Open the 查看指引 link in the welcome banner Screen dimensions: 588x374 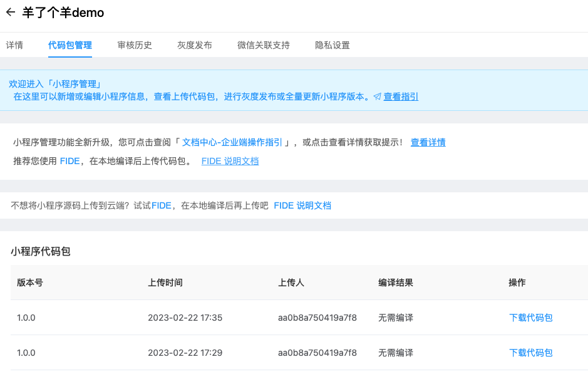[401, 96]
